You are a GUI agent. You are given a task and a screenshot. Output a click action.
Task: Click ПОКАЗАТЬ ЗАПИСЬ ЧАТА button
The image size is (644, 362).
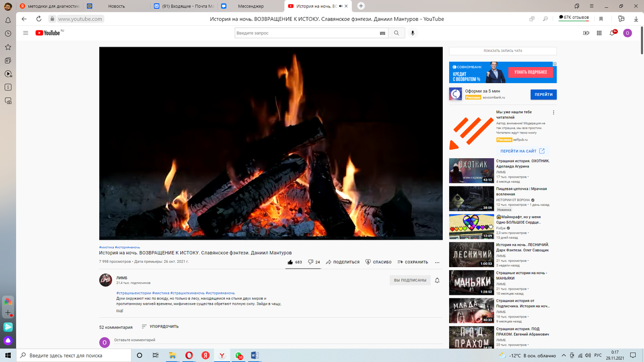tap(502, 51)
